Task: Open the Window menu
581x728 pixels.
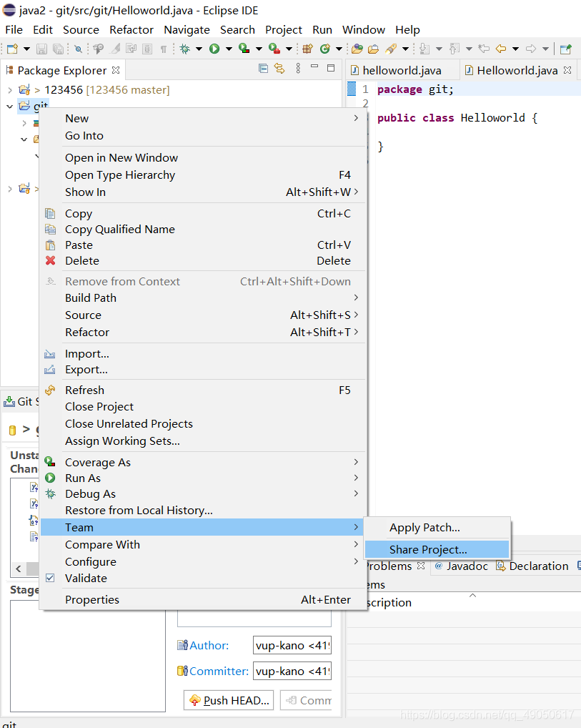Action: coord(363,30)
